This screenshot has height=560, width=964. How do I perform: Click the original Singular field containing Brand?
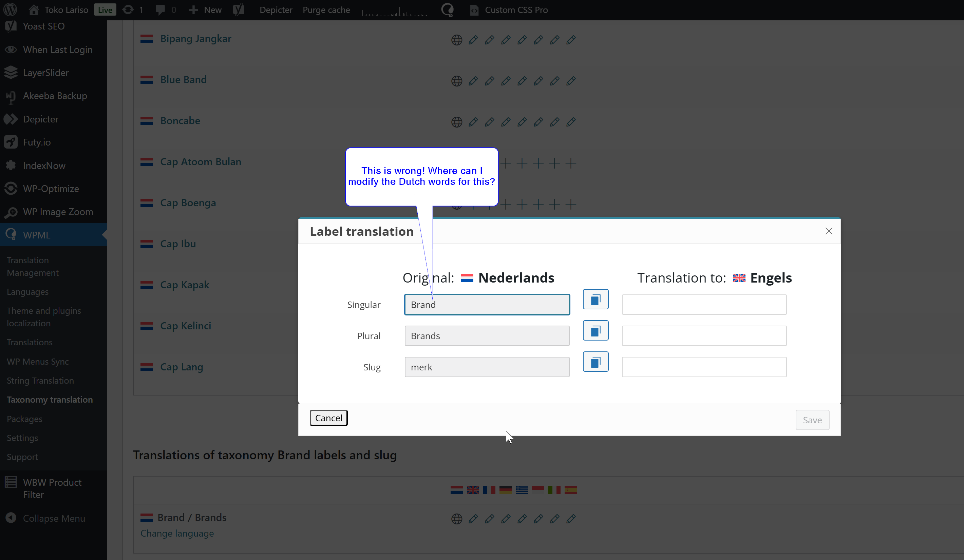coord(487,305)
